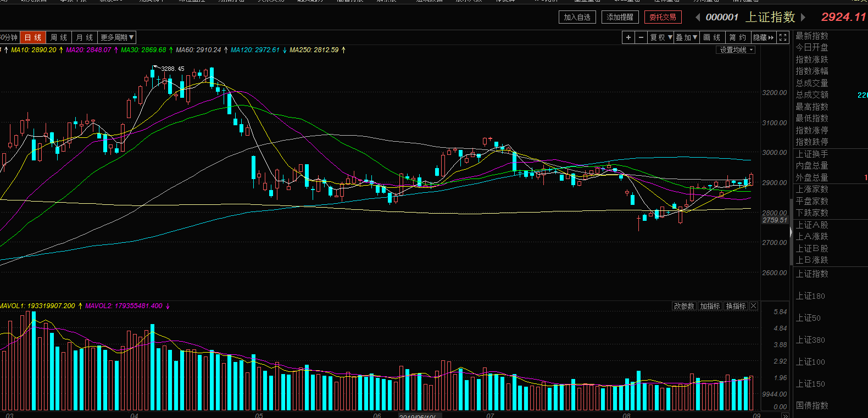
Task: Open the 叠加 overlay dropdown
Action: [687, 37]
